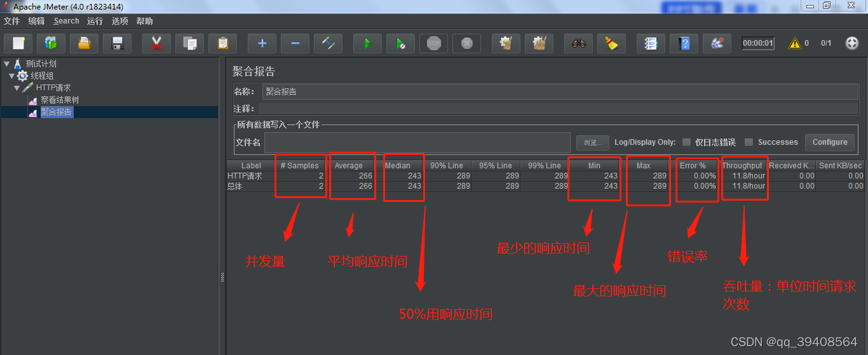Click the New test plan icon
The width and height of the screenshot is (868, 355).
tap(18, 43)
